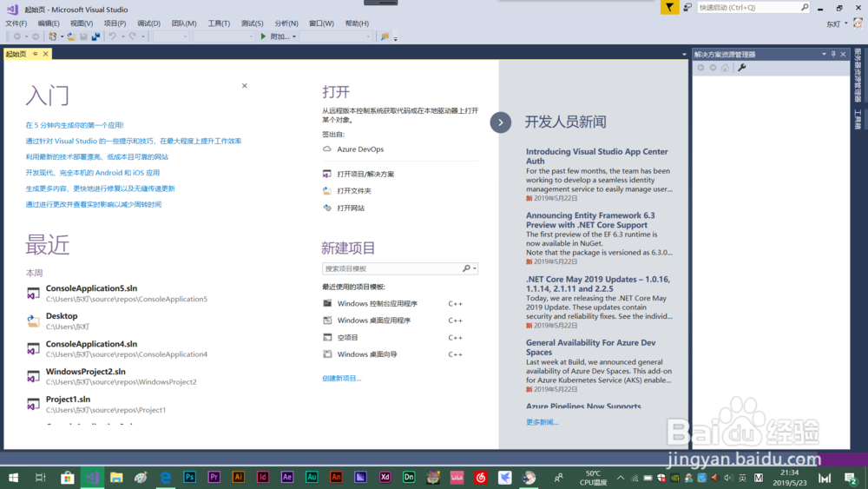Open the Help menu 帮助(H)
The height and width of the screenshot is (489, 868).
[x=357, y=23]
